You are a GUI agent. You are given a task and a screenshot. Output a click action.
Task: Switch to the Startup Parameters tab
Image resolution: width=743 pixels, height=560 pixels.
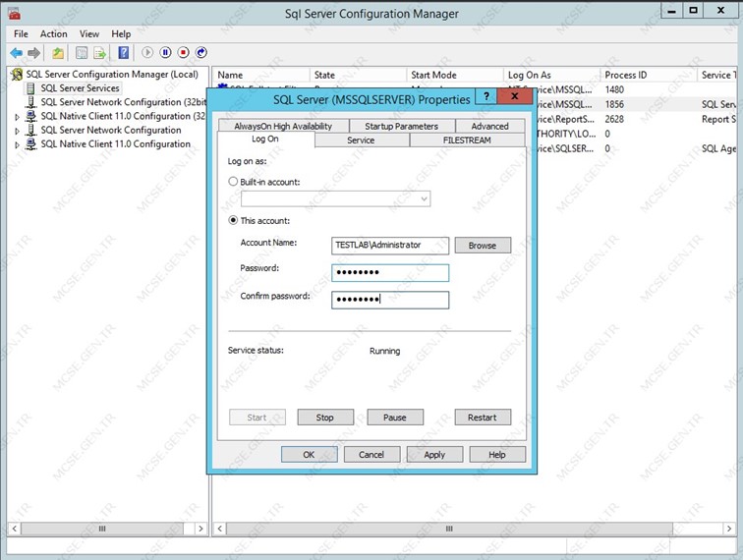coord(402,126)
